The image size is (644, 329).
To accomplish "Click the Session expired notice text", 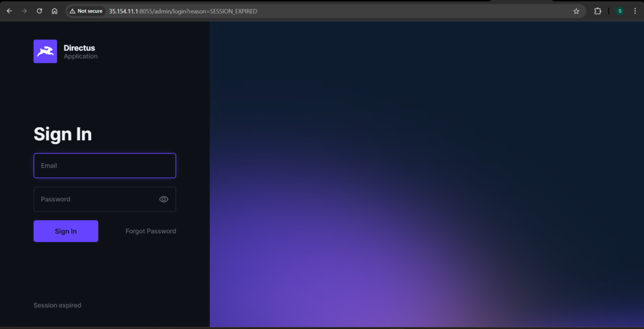I will coord(57,306).
